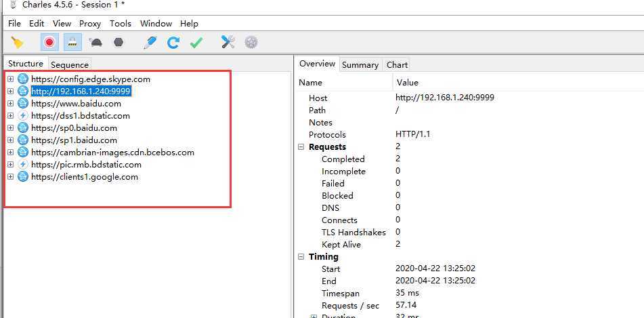Expand the www.baidu.com node
The image size is (644, 318).
11,103
